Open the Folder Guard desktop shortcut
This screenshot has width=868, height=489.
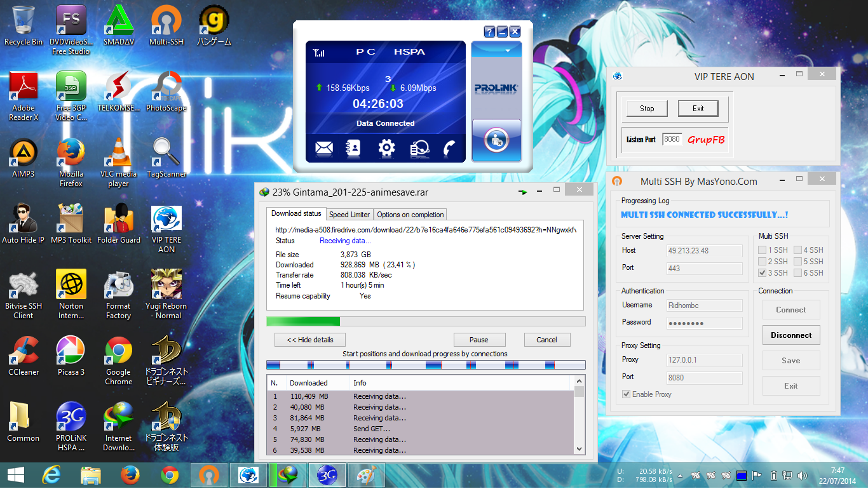pyautogui.click(x=119, y=223)
